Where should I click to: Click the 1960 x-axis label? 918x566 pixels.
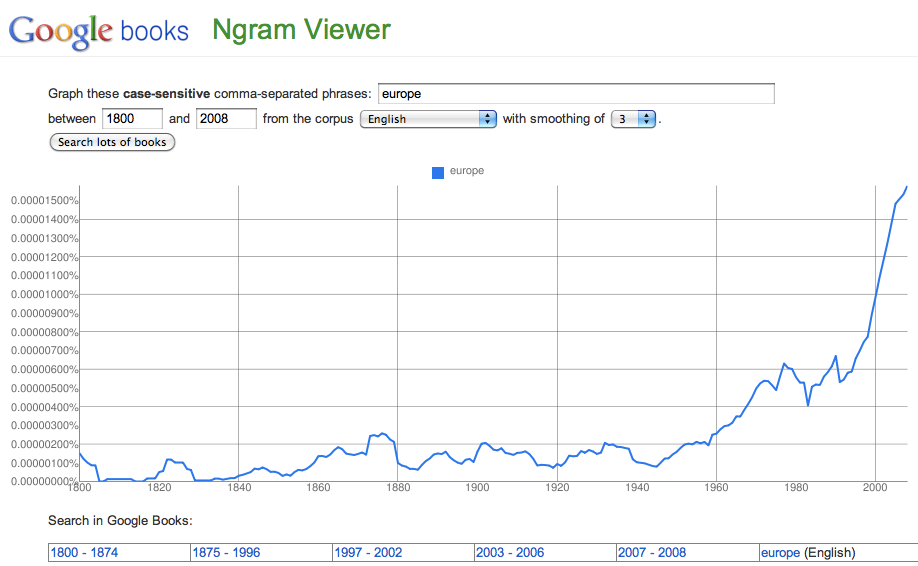coord(716,487)
